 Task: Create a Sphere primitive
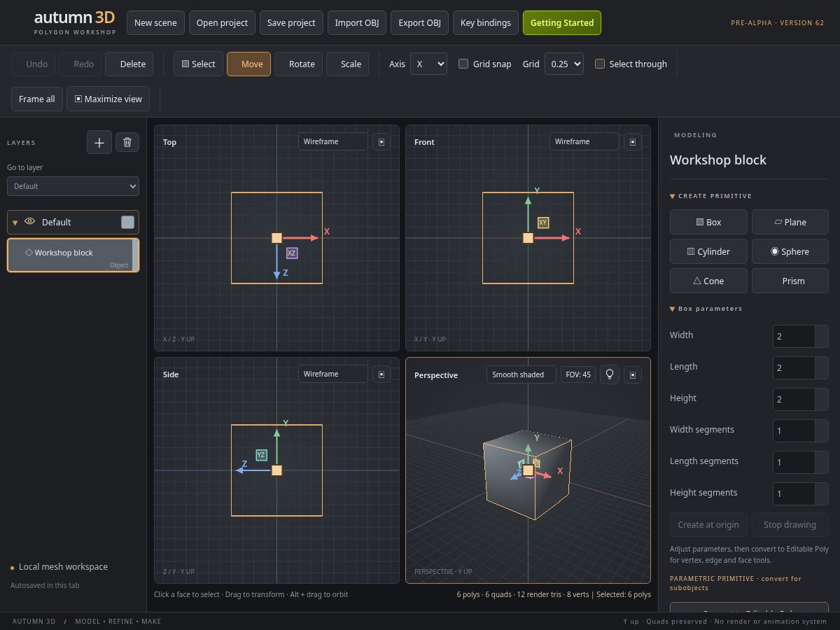(x=790, y=251)
